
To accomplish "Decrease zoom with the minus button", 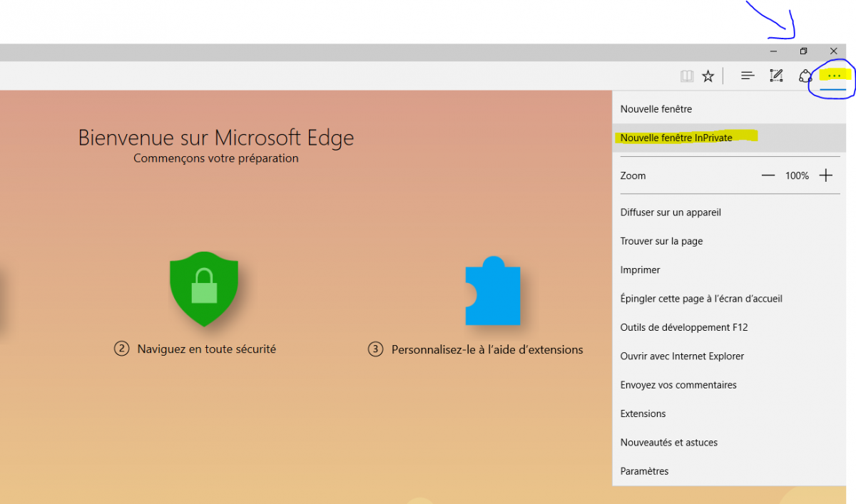I will 768,175.
